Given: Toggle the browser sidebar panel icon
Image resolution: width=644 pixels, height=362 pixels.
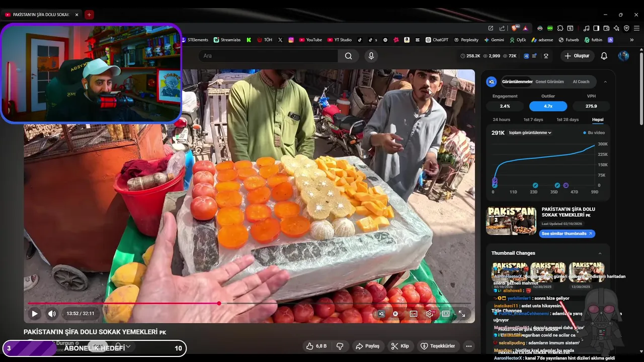Looking at the screenshot, I should tap(596, 28).
